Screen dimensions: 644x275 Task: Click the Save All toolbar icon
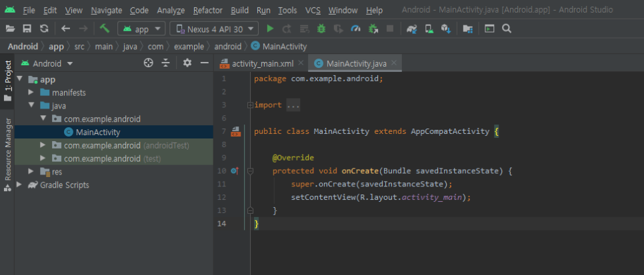pyautogui.click(x=27, y=29)
